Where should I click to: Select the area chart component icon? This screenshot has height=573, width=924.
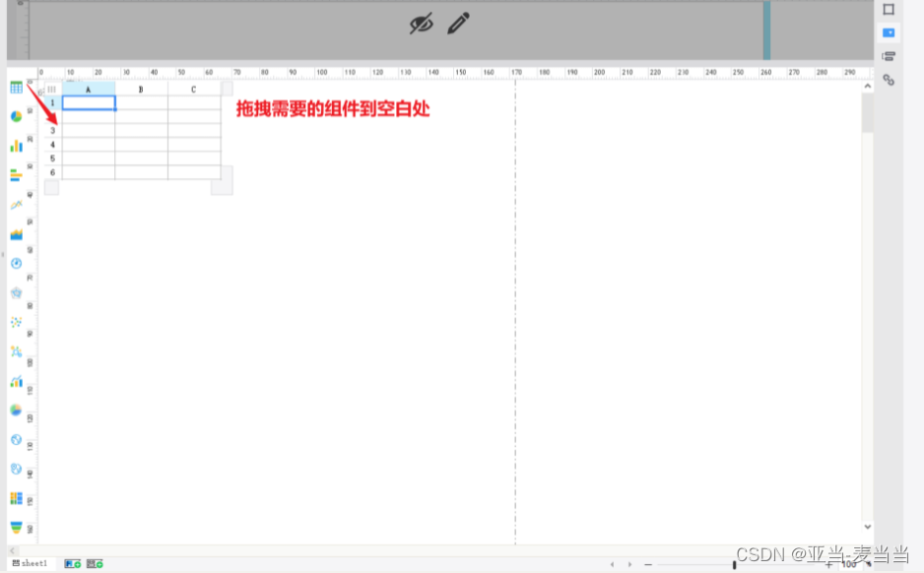click(x=16, y=234)
